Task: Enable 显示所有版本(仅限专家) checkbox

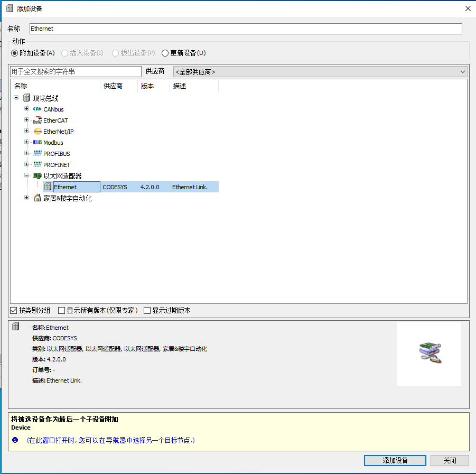Action: tap(61, 310)
